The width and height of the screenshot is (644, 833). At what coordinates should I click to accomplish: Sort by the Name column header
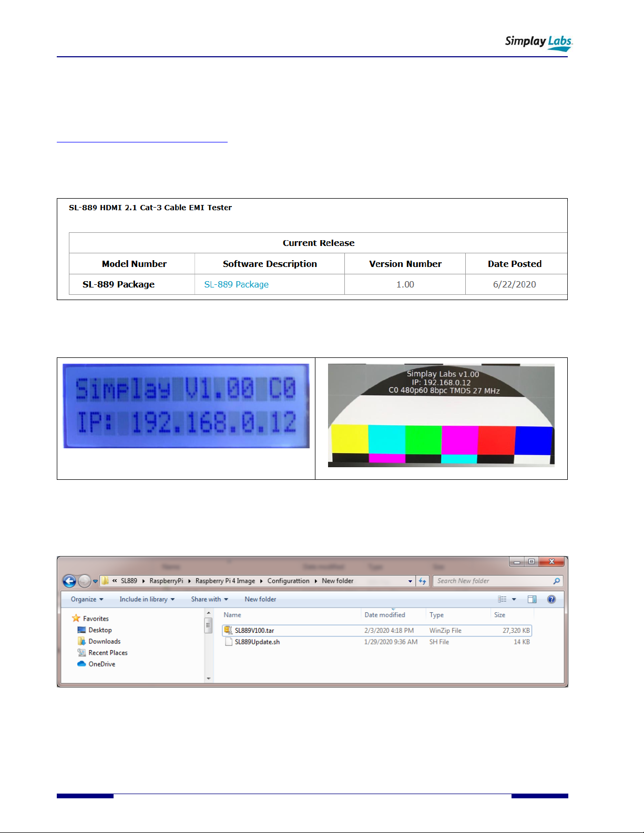coord(232,615)
